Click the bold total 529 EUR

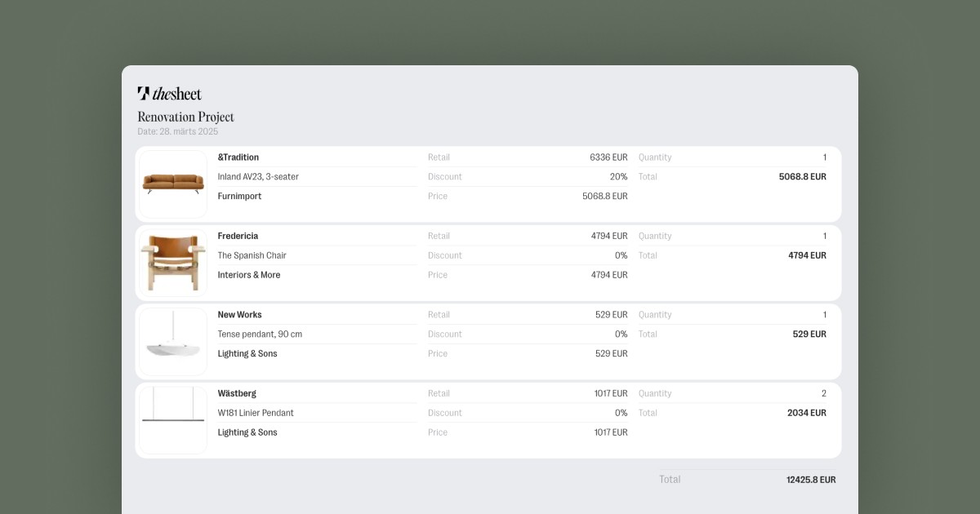tap(809, 335)
